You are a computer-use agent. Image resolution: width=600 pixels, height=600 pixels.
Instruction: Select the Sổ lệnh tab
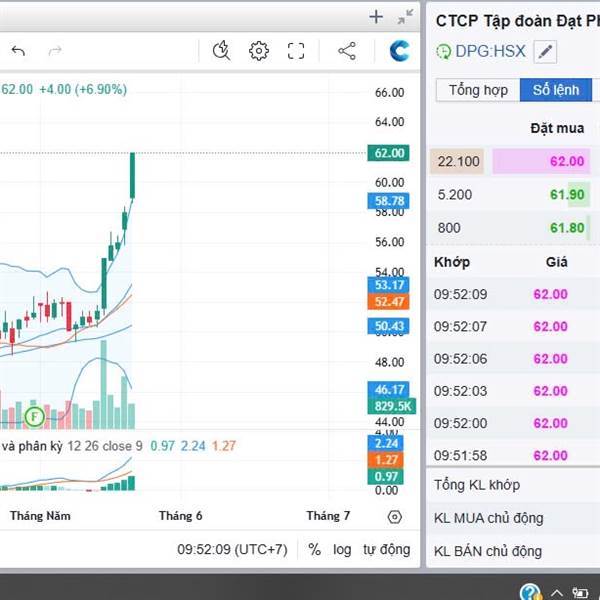(556, 90)
